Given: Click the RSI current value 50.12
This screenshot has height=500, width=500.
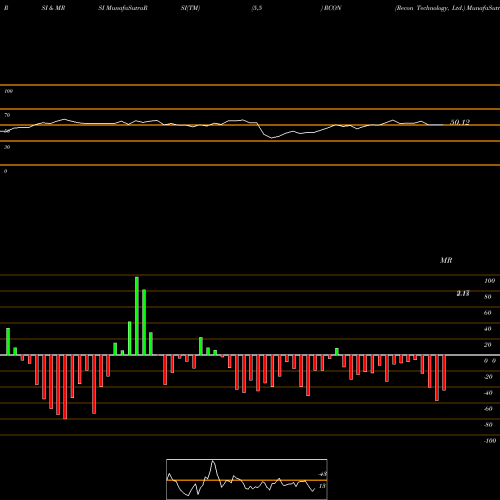Looking at the screenshot, I should point(460,122).
